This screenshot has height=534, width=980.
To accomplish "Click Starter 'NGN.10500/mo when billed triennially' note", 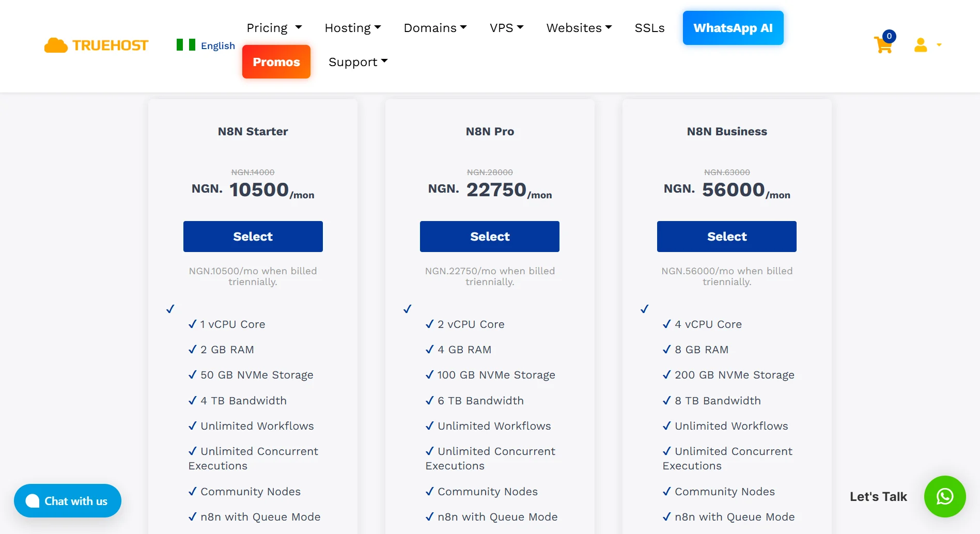I will pyautogui.click(x=253, y=276).
